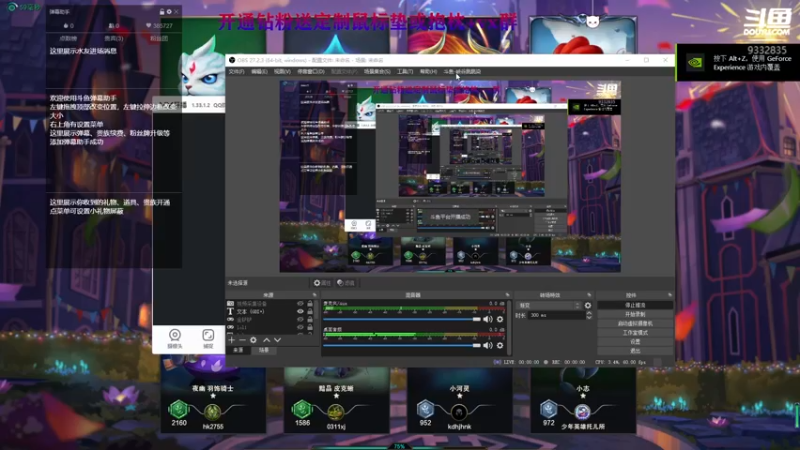Open transition properties gear next to 渐变
The image size is (800, 450).
point(588,306)
